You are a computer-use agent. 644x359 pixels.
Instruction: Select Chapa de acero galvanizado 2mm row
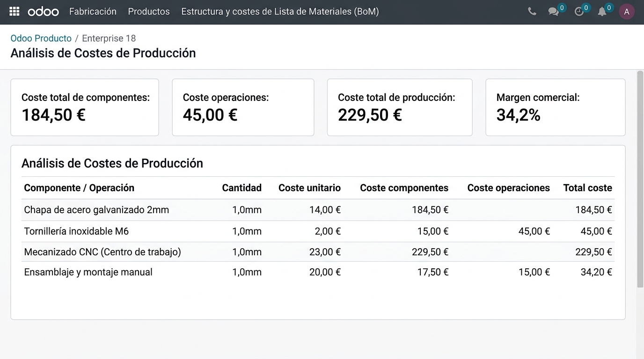(x=318, y=210)
